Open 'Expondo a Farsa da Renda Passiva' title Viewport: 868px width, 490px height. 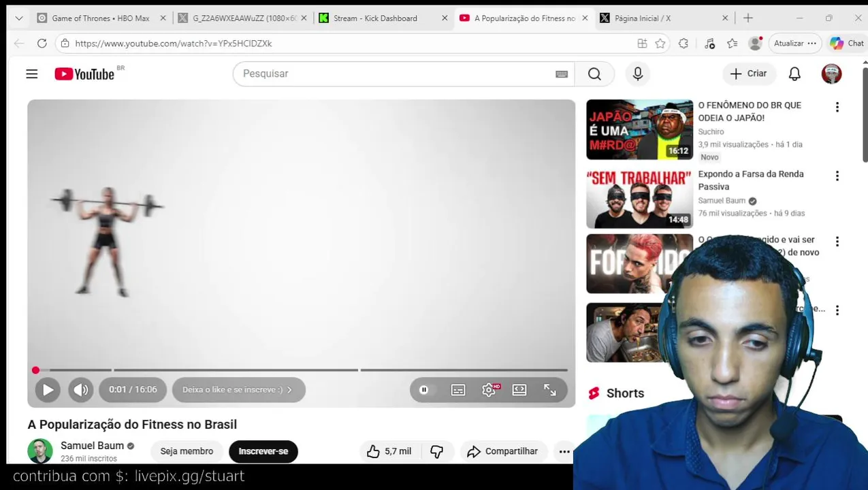pos(751,180)
